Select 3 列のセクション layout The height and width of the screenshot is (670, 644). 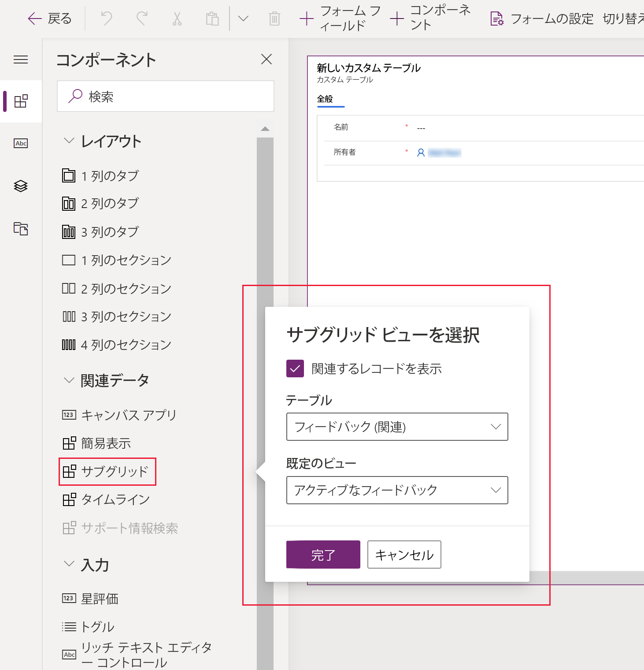point(117,316)
